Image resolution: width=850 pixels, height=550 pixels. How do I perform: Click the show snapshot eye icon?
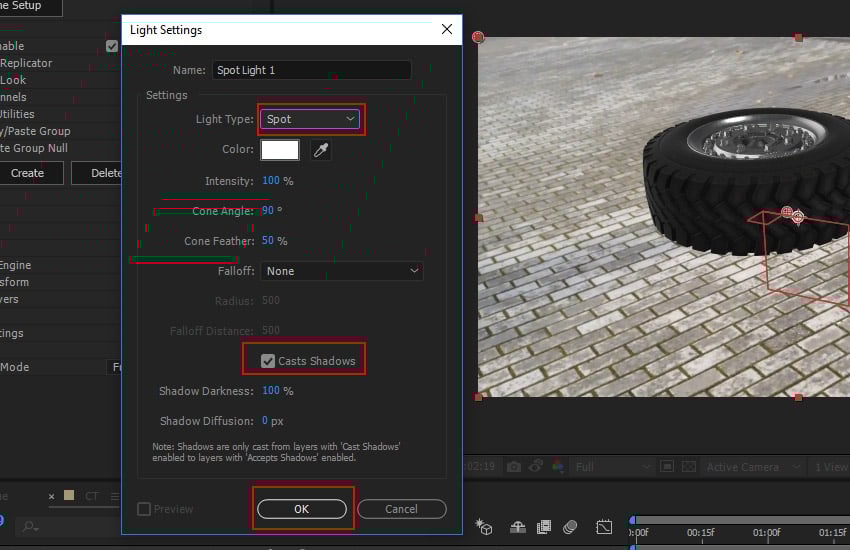536,466
